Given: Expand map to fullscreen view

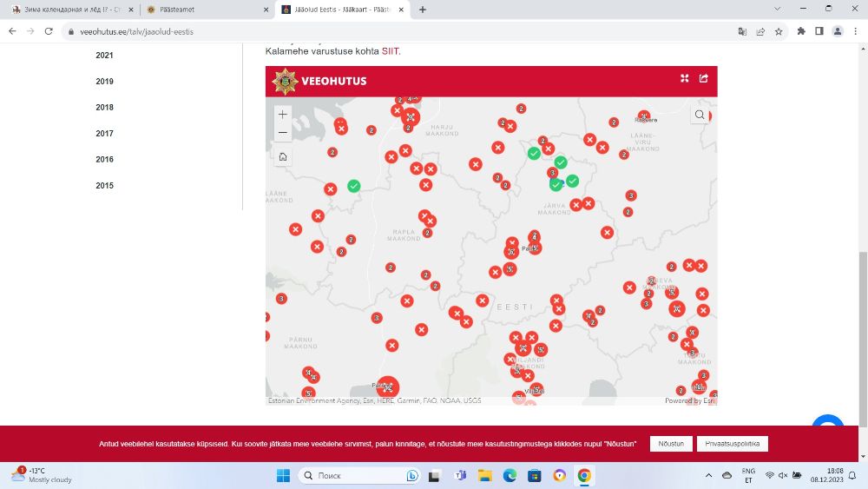Looking at the screenshot, I should 684,79.
